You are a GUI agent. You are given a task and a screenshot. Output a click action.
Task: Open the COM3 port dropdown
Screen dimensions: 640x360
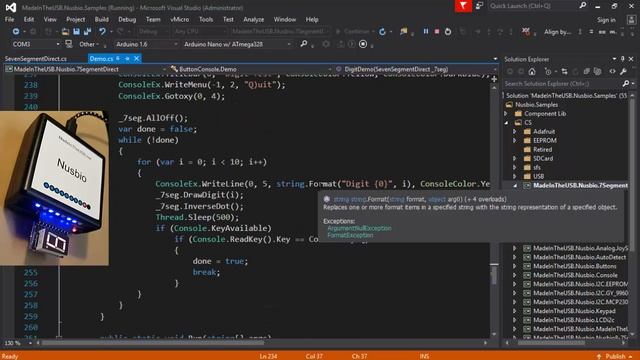click(35, 44)
